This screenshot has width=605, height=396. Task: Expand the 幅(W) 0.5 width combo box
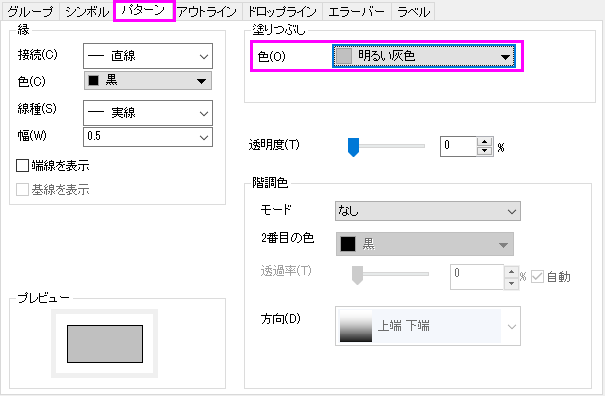148,137
